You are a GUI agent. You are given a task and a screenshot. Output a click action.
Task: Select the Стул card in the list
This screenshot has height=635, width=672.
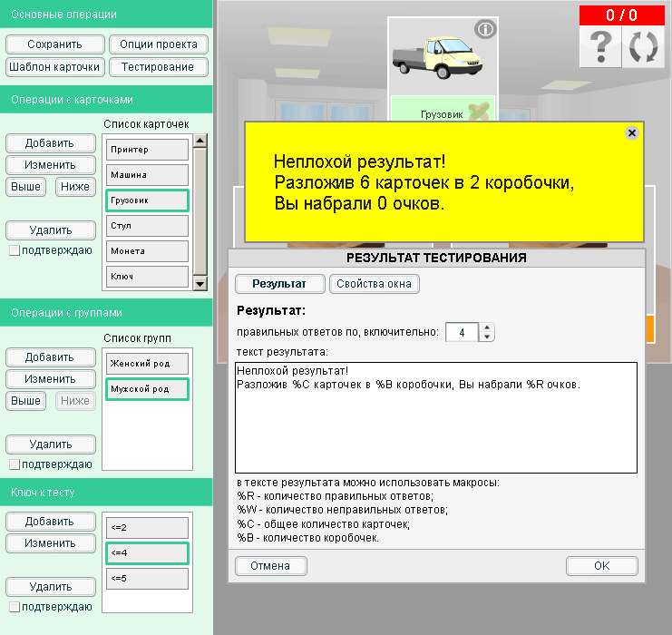tap(147, 226)
